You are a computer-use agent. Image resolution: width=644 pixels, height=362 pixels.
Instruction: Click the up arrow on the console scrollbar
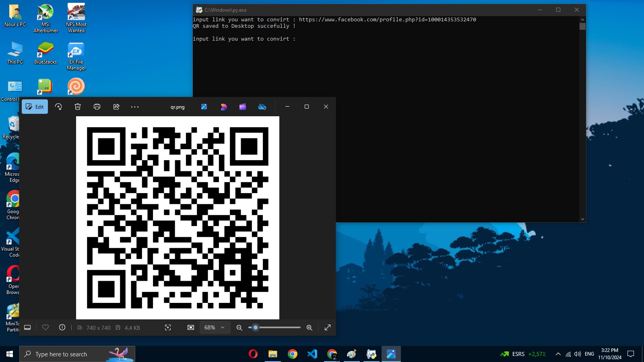582,19
